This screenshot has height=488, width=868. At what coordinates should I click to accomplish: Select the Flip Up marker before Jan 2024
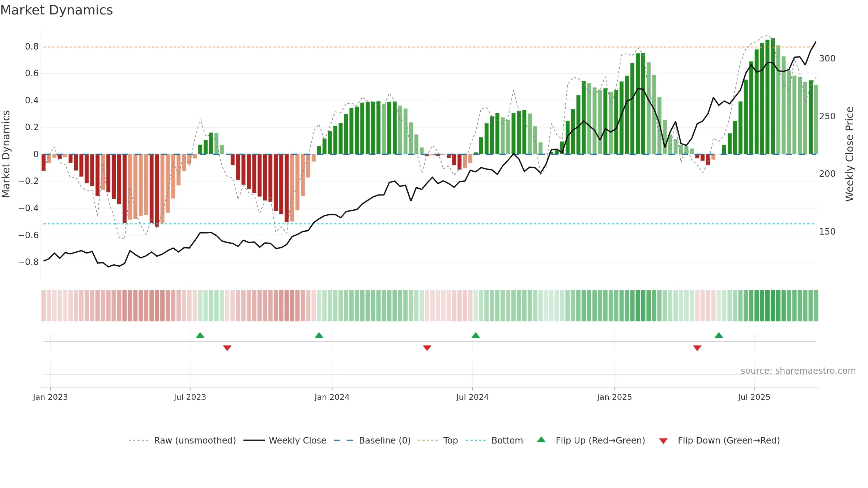click(x=319, y=335)
